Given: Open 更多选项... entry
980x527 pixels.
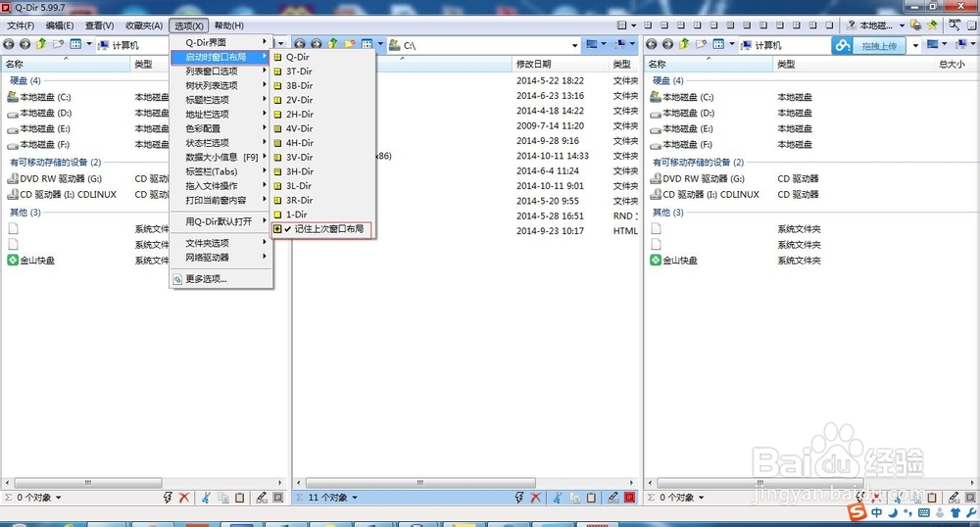Looking at the screenshot, I should pyautogui.click(x=221, y=279).
